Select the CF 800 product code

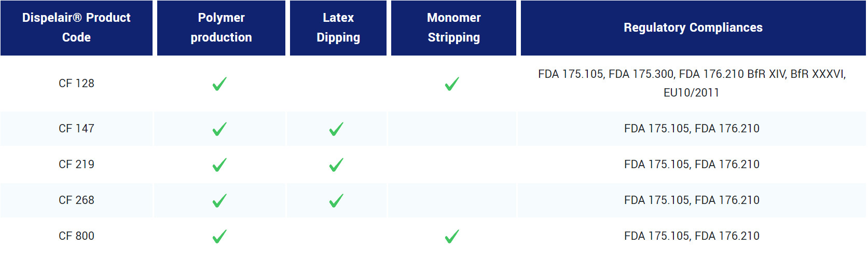point(76,236)
